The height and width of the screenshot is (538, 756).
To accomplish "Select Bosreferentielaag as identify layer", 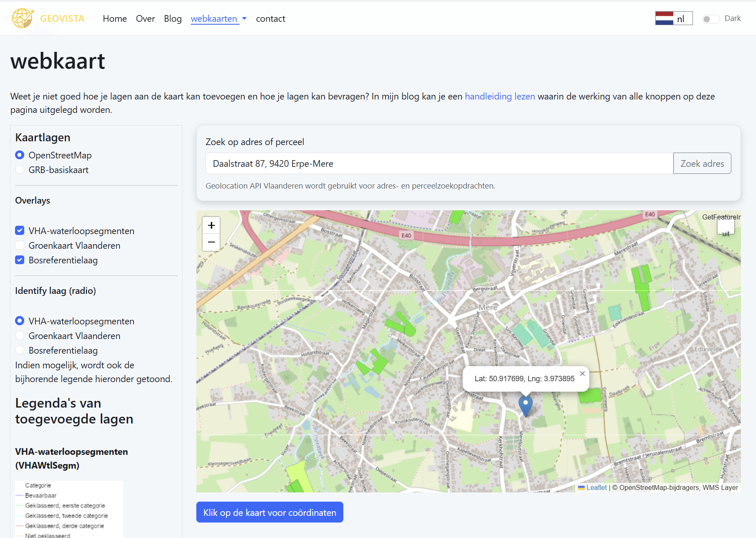I will pyautogui.click(x=20, y=350).
